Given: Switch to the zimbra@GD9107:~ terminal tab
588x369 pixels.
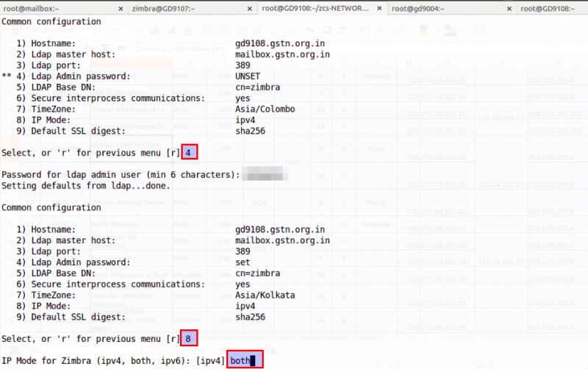Looking at the screenshot, I should tap(191, 8).
